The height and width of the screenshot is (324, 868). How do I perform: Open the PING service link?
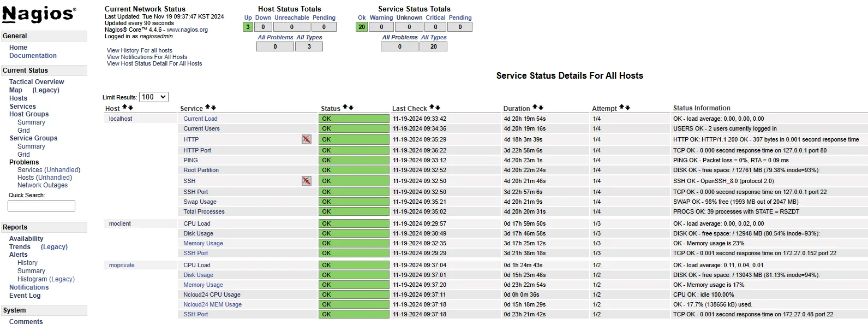coord(190,160)
